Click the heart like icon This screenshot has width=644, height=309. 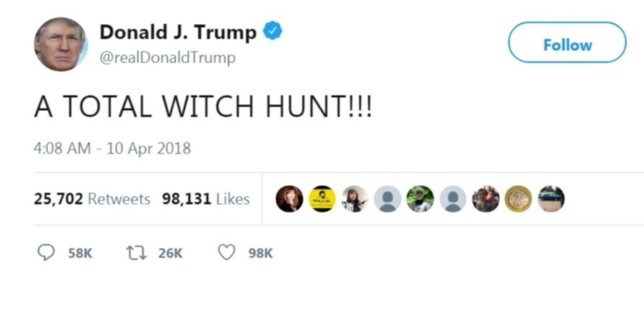(x=226, y=253)
